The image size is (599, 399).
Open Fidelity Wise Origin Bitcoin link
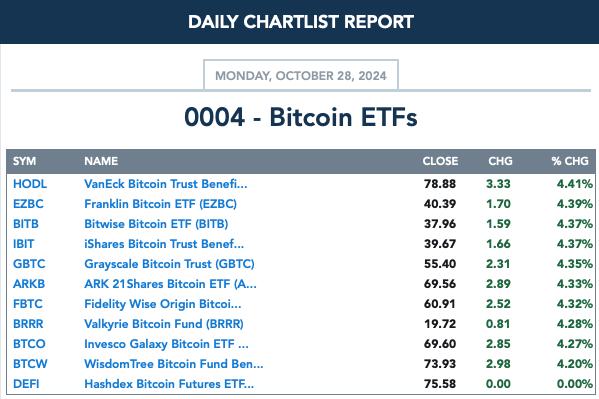(x=162, y=304)
